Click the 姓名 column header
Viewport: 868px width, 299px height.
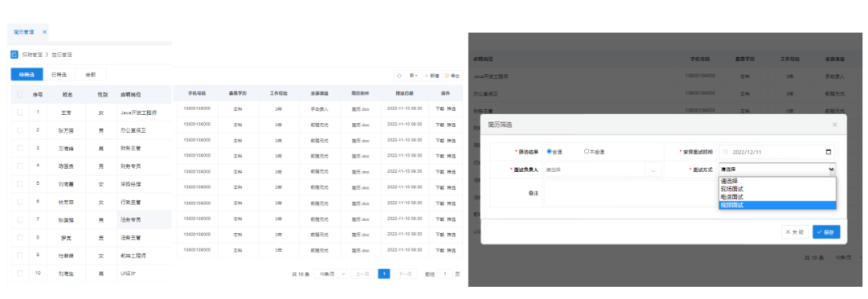(x=68, y=95)
